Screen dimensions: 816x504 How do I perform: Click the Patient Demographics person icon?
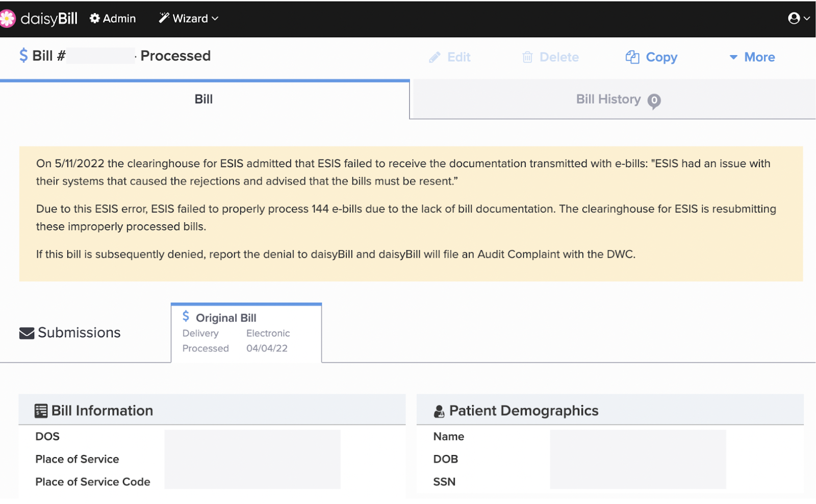point(439,411)
